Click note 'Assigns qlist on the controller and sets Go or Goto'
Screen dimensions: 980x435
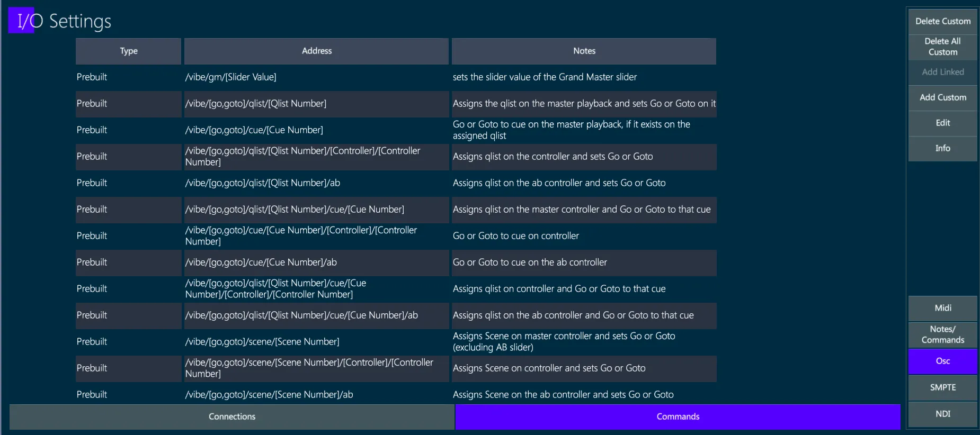[x=553, y=157]
